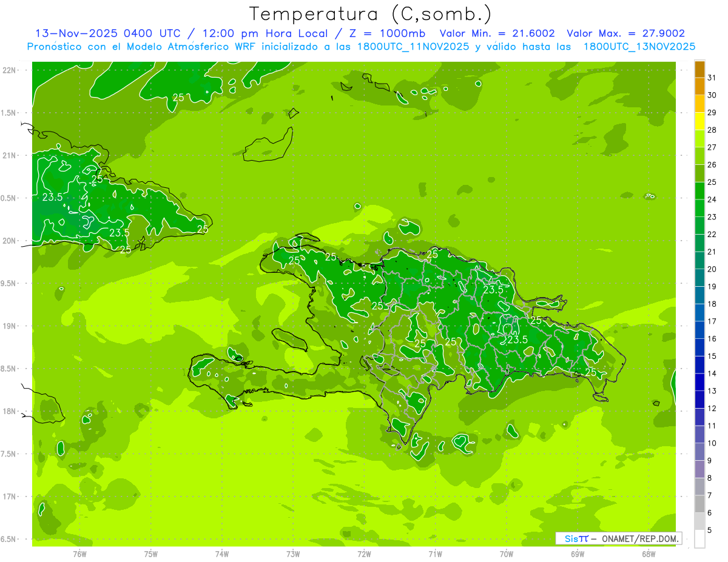Select "Valor Min. = 21.6002" text
This screenshot has height=562, width=728.
497,33
